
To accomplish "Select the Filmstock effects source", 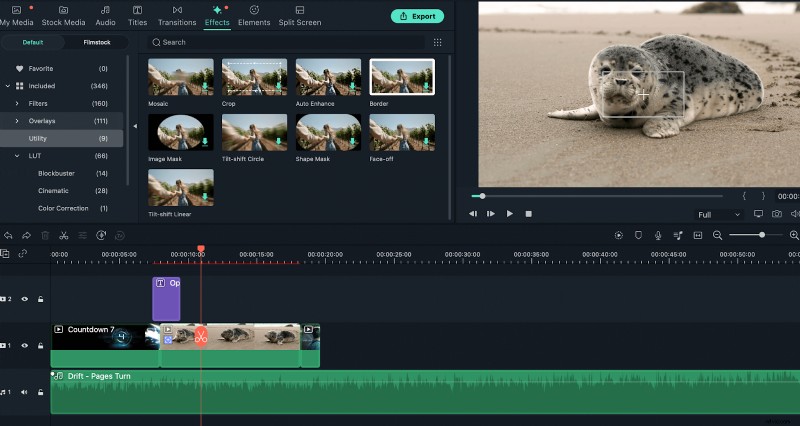I will tap(96, 42).
